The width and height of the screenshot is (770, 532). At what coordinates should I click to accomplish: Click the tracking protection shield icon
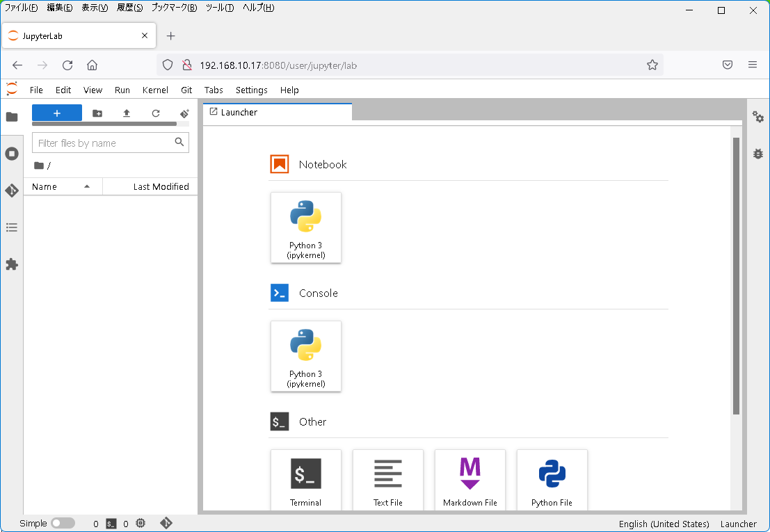pos(168,65)
